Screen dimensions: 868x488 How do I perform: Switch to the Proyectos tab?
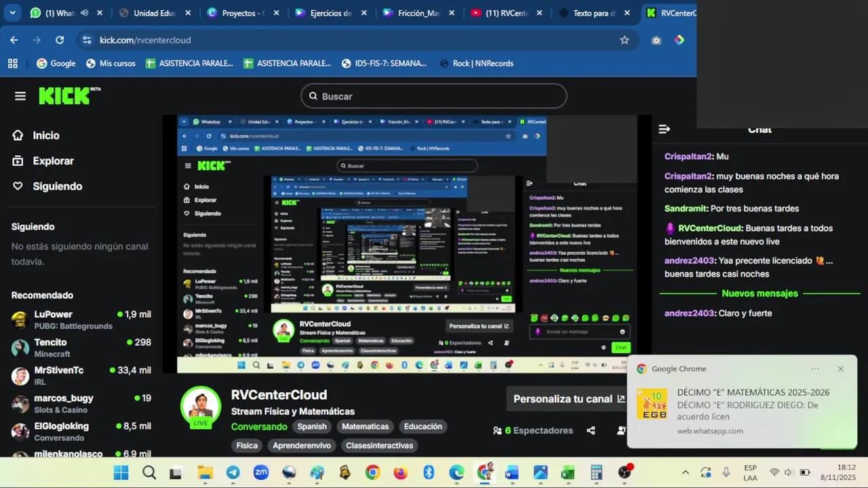243,13
